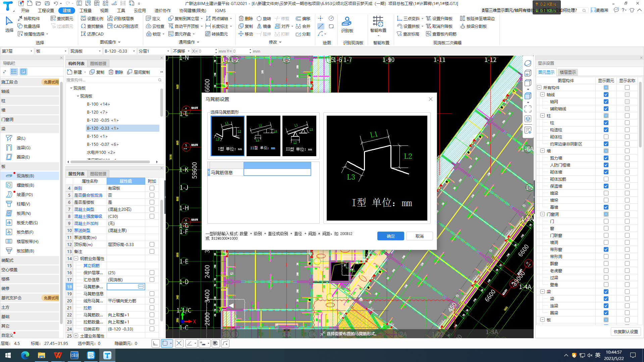Open the 视图 ribbon tab
Image resolution: width=644 pixels, height=362 pixels.
[x=104, y=10]
